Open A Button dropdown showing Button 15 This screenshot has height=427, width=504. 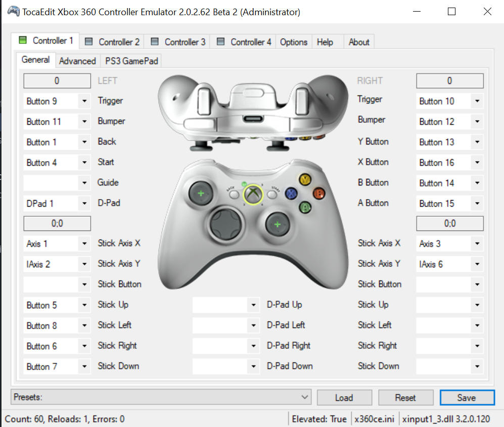[x=450, y=203]
